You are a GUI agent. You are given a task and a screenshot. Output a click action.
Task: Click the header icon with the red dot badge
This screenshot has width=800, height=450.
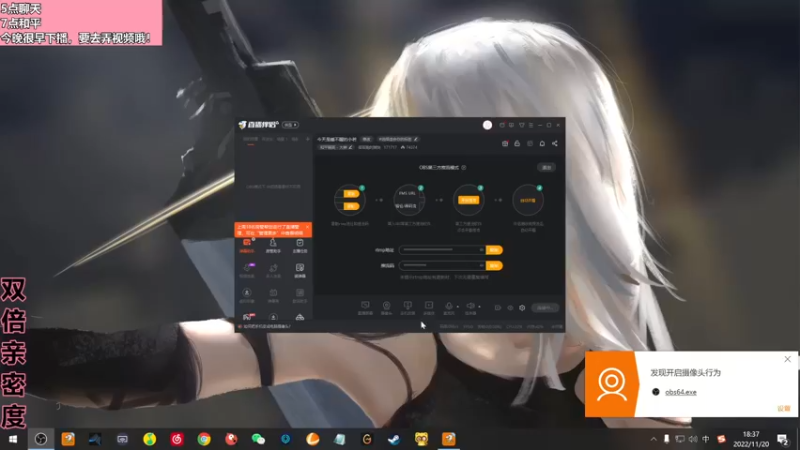pos(505,143)
